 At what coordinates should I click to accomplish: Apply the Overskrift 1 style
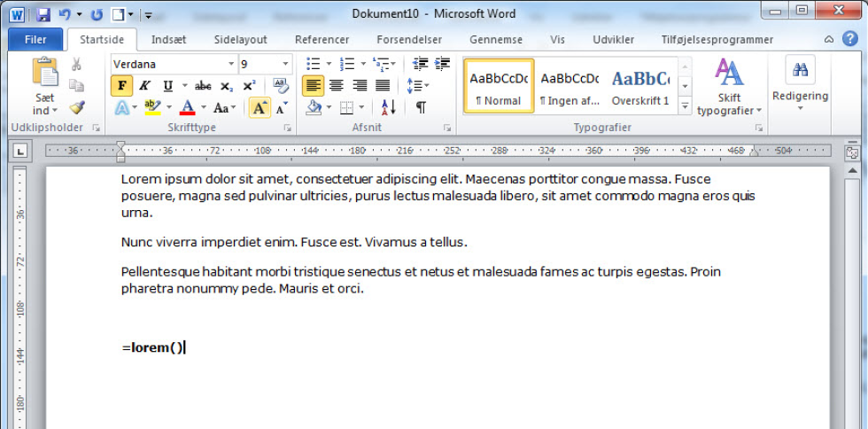point(639,87)
